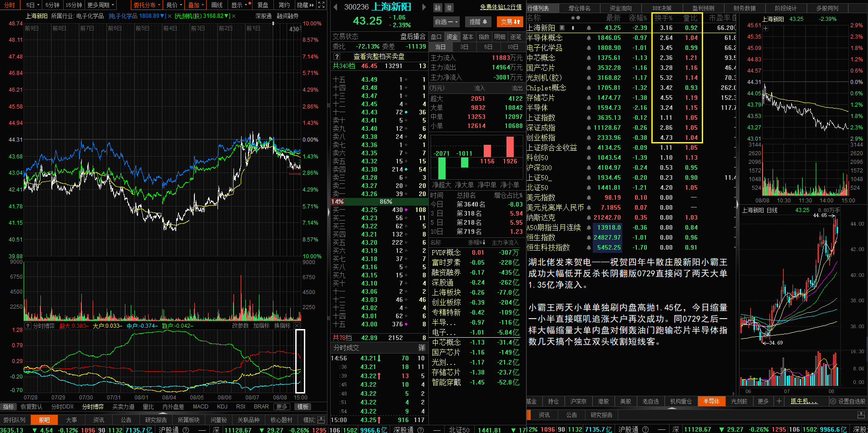
Task: Open 自选 dropdown in stock header
Action: coord(446,22)
